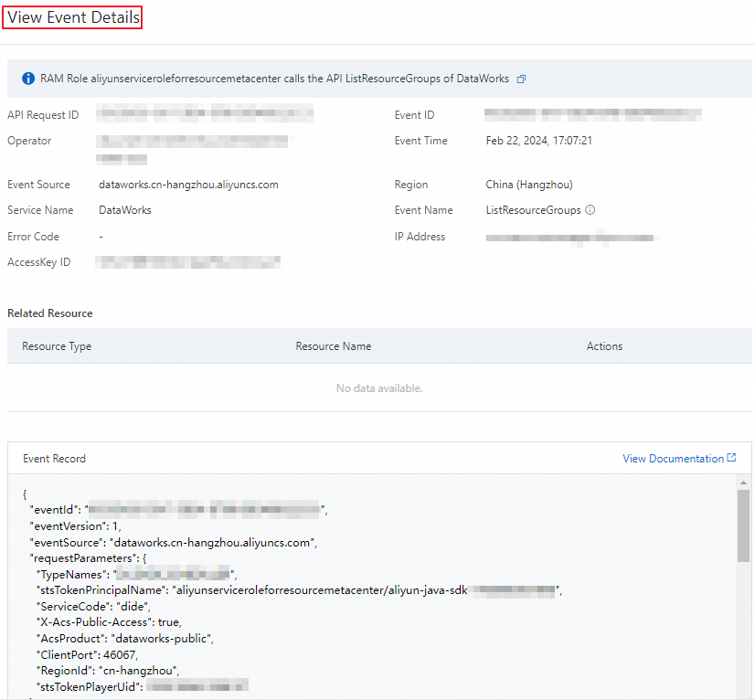Click the No data available message
This screenshot has height=700, width=755.
point(379,388)
